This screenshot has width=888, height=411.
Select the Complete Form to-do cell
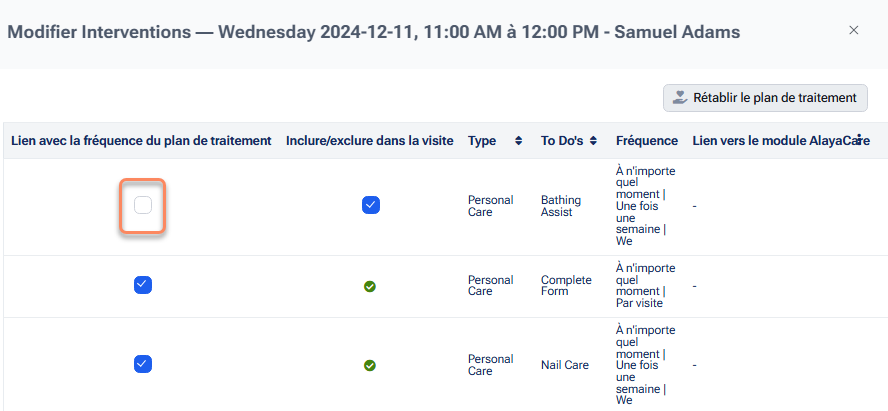coord(566,286)
